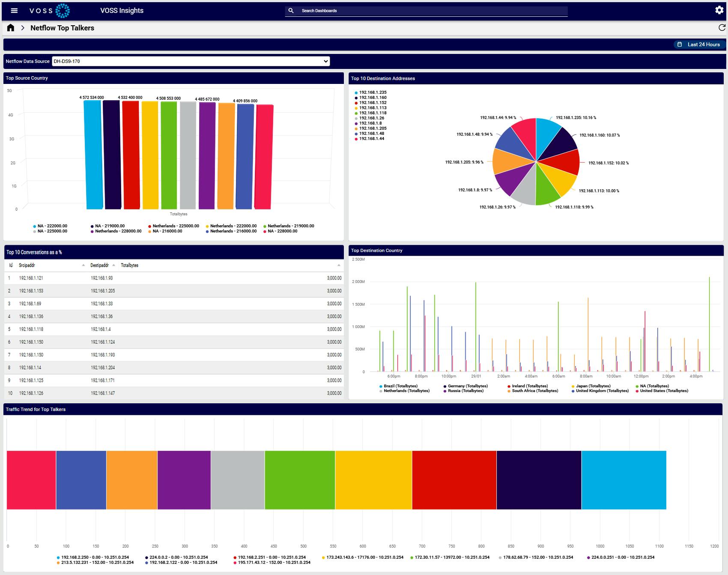Image resolution: width=728 pixels, height=575 pixels.
Task: Refresh the dashboard with the reload icon
Action: (x=722, y=28)
